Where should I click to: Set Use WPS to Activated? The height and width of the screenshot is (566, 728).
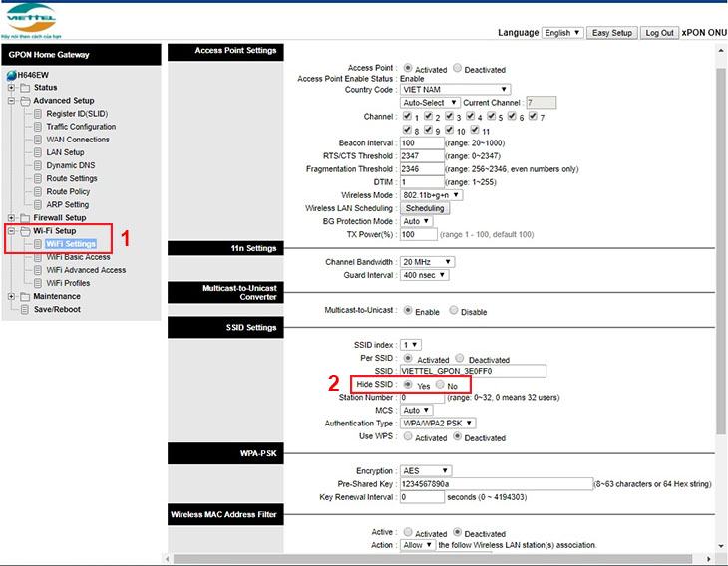click(x=408, y=436)
